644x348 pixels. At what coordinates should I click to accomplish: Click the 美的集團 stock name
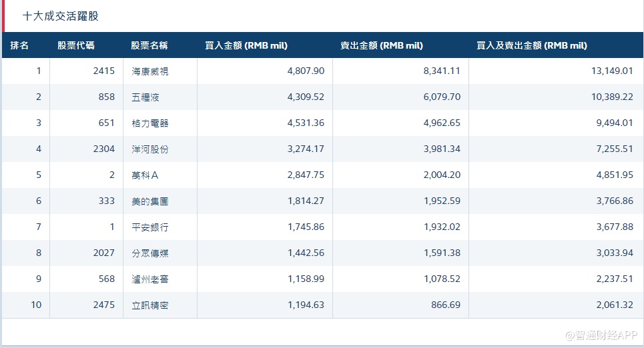(150, 201)
